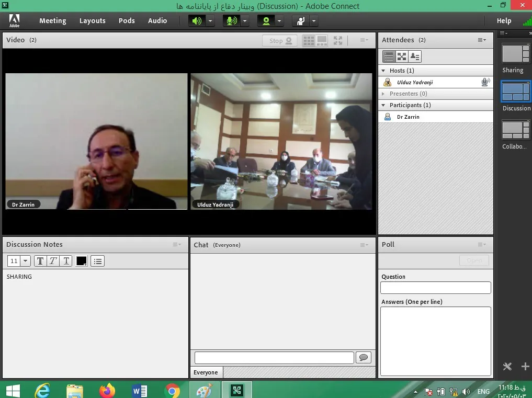Select the attendee status view icon
This screenshot has width=532, height=398.
tap(415, 56)
